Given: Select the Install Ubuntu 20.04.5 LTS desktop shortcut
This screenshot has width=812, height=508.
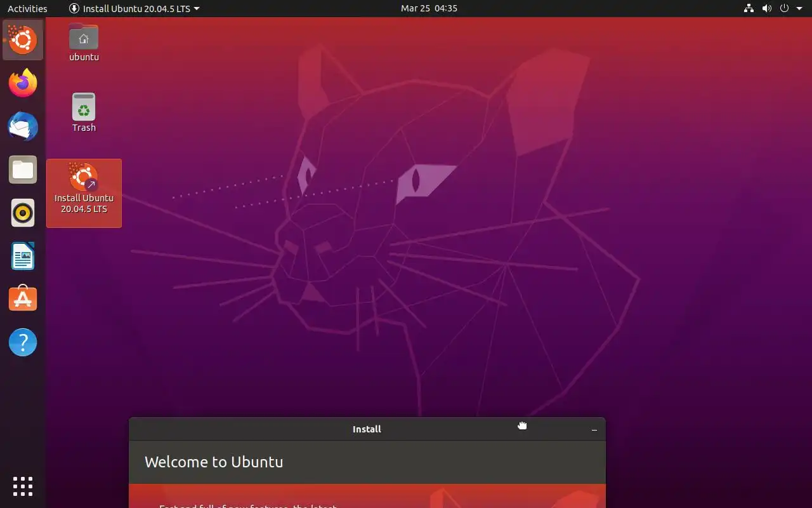Looking at the screenshot, I should click(84, 193).
